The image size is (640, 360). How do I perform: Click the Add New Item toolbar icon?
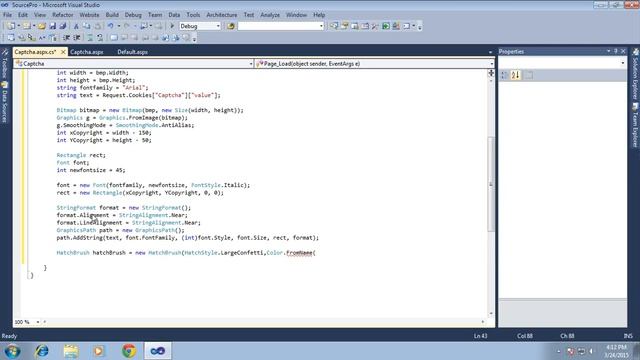(27, 26)
